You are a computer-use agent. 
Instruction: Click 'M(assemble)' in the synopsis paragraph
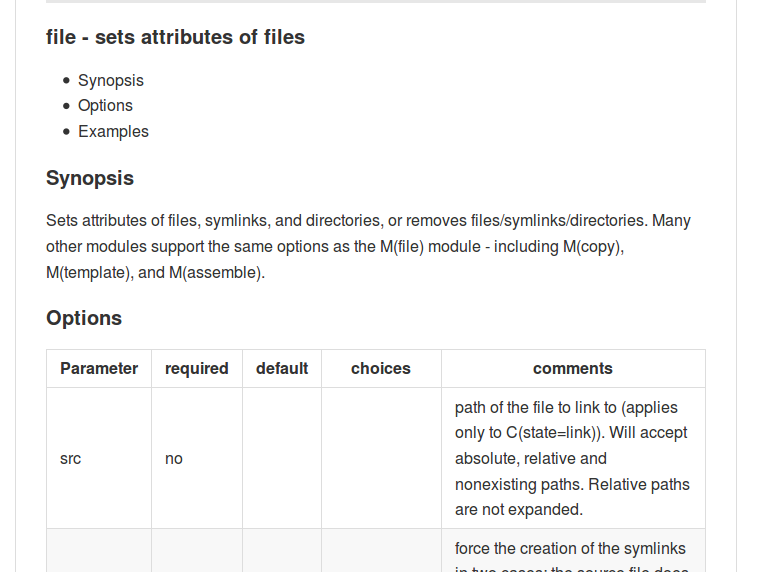pyautogui.click(x=216, y=272)
